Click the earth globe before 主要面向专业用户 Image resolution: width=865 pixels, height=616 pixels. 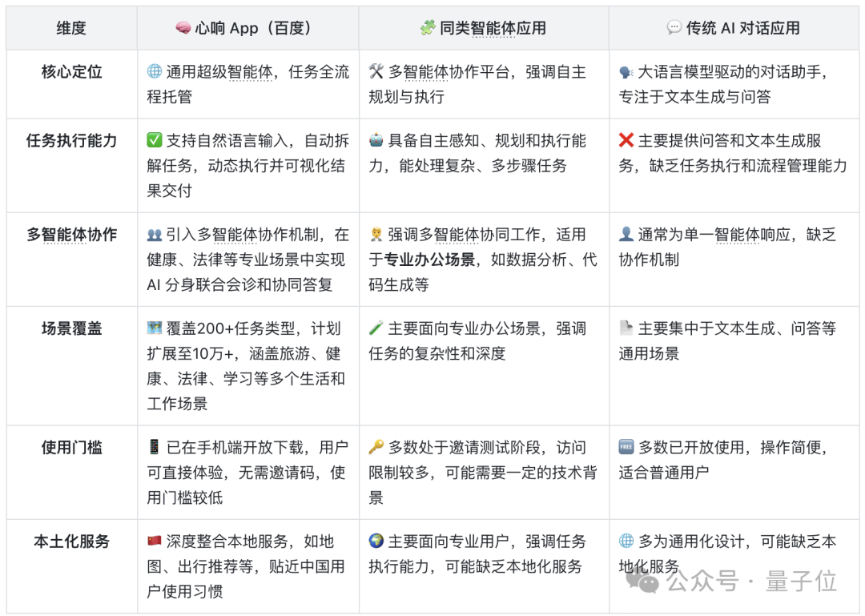coord(376,541)
